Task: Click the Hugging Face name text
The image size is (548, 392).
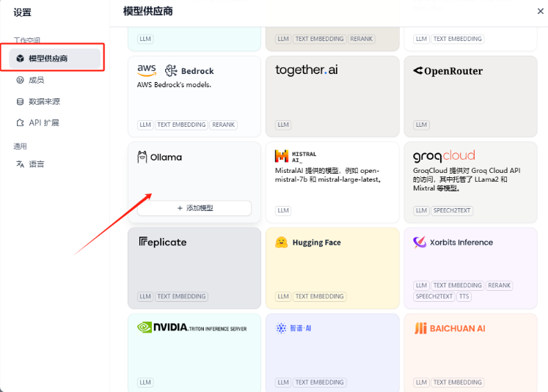Action: (x=317, y=243)
